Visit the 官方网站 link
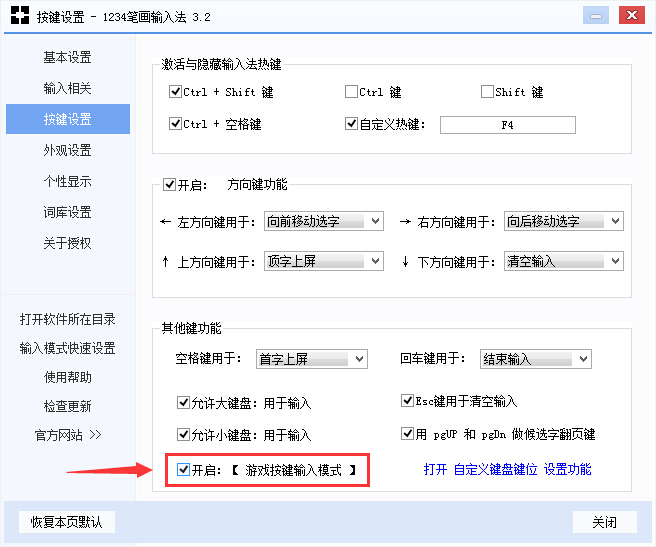This screenshot has width=656, height=547. [x=67, y=435]
